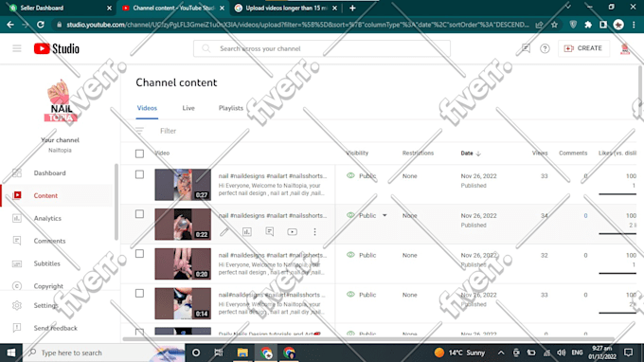Sort by the Date column header
This screenshot has height=362, width=644.
(471, 154)
